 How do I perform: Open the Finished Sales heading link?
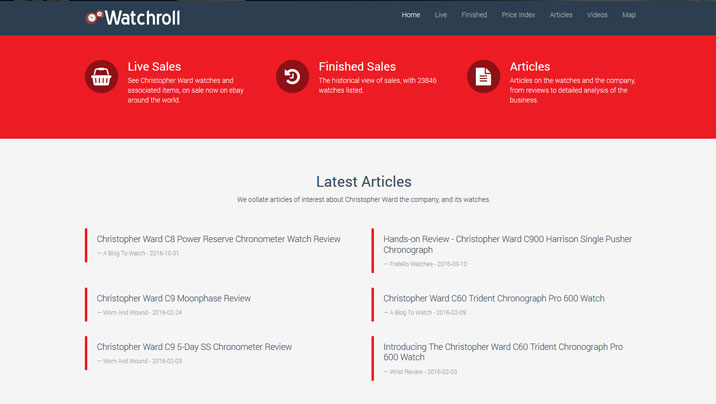(x=357, y=67)
